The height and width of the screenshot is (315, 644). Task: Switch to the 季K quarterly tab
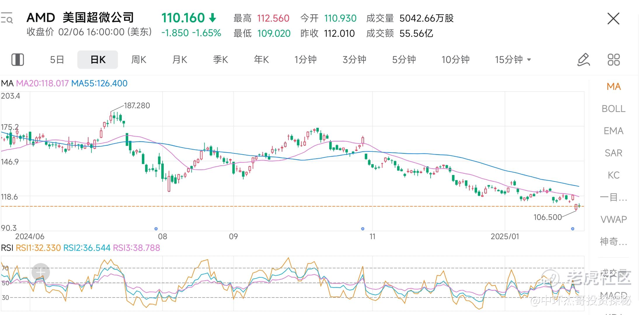pyautogui.click(x=220, y=60)
